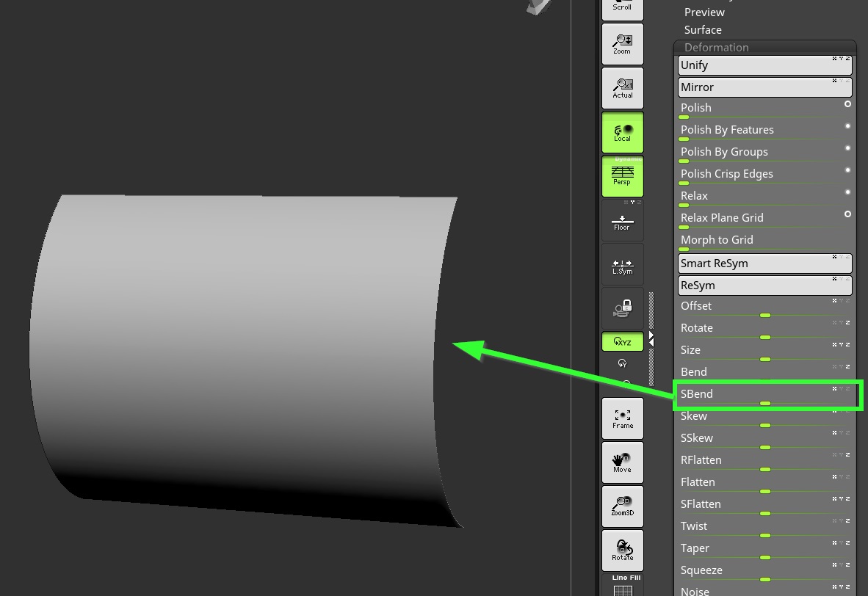Select the Move view tool
Screen dimensions: 868x596
coord(622,462)
